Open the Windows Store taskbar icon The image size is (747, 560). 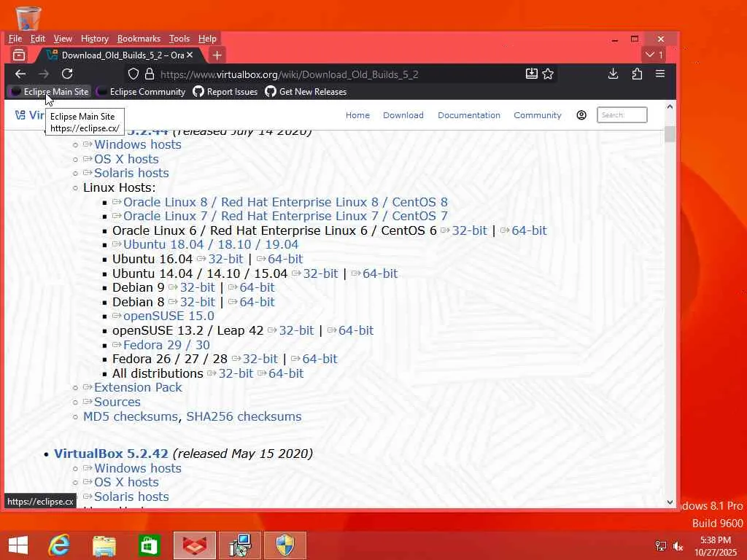click(x=149, y=545)
